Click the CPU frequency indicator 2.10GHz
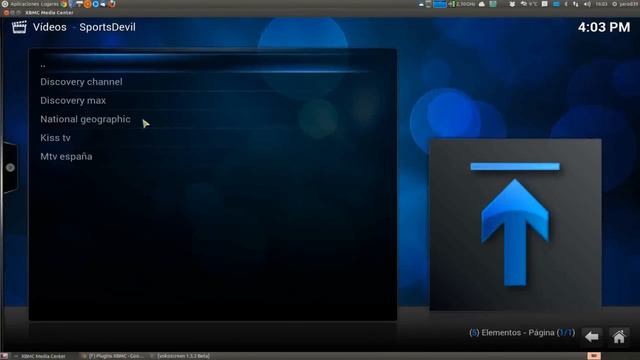Image resolution: width=640 pixels, height=360 pixels. click(462, 4)
